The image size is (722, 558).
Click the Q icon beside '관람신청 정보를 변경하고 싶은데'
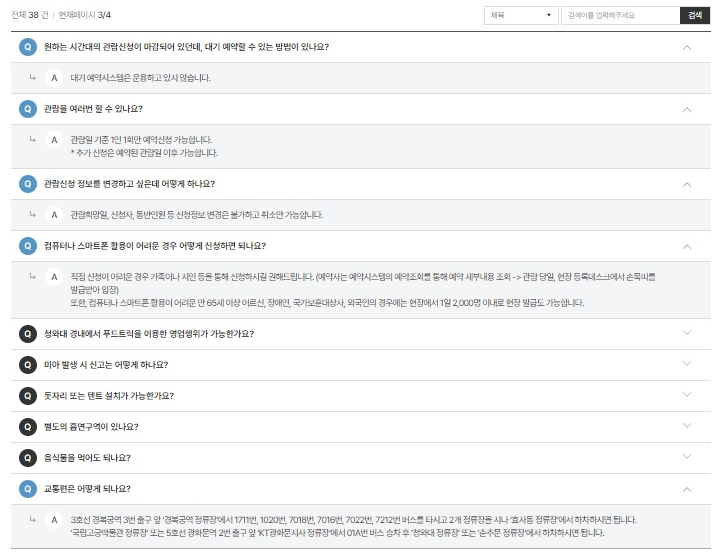tap(28, 184)
